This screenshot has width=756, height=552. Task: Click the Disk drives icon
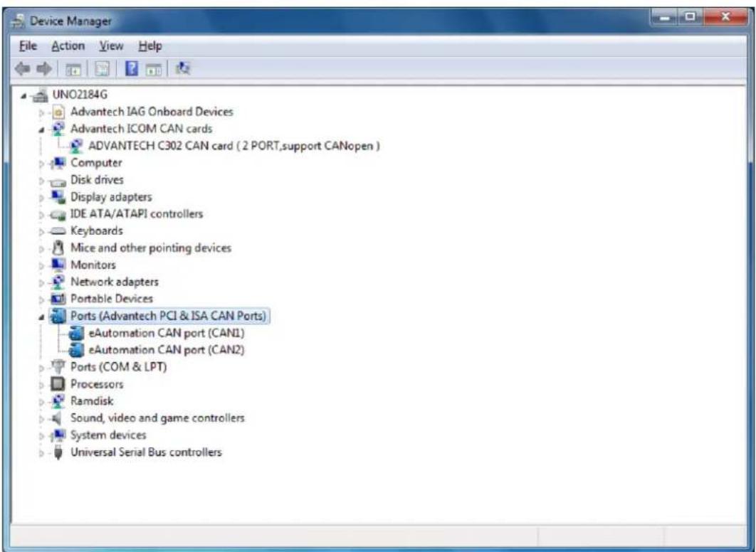(58, 181)
